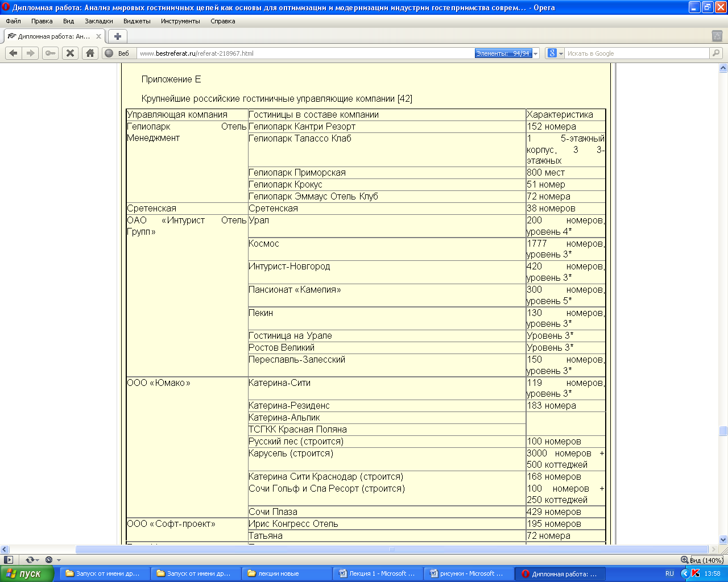Click the horizontal scrollbar thumb
This screenshot has width=728, height=582.
[x=391, y=549]
